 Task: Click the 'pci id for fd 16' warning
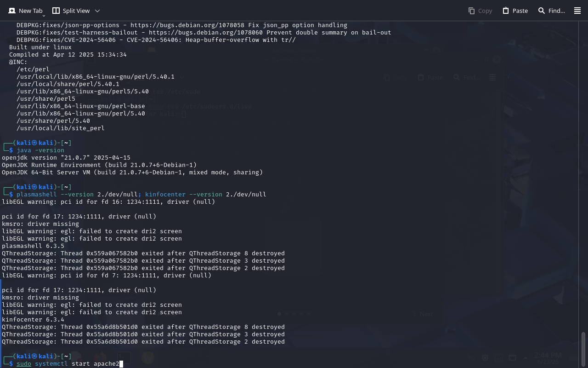point(108,202)
